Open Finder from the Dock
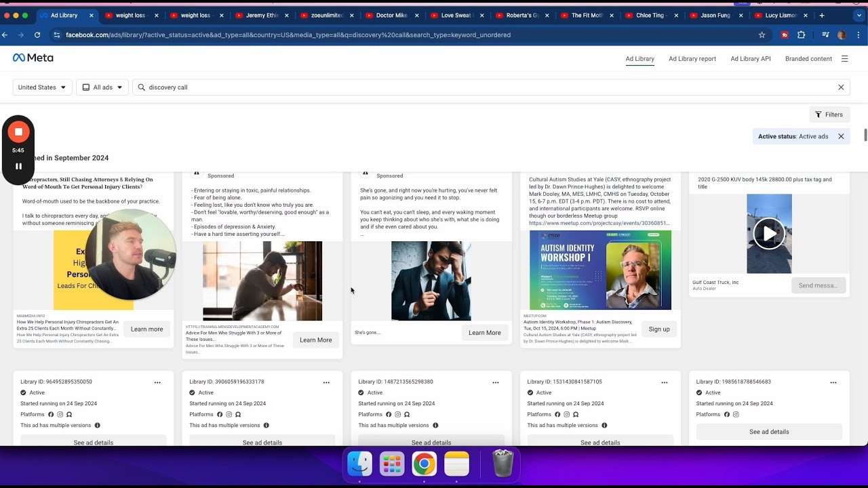The image size is (868, 488). click(x=359, y=464)
